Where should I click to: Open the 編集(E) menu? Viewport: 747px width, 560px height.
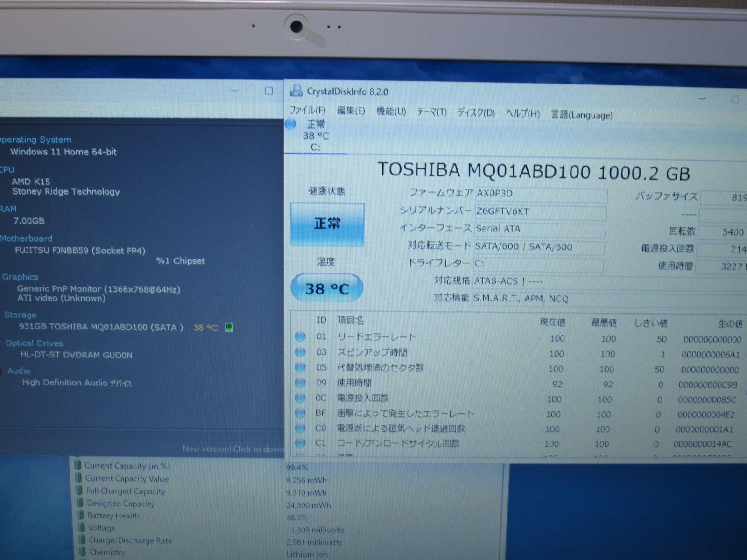351,111
